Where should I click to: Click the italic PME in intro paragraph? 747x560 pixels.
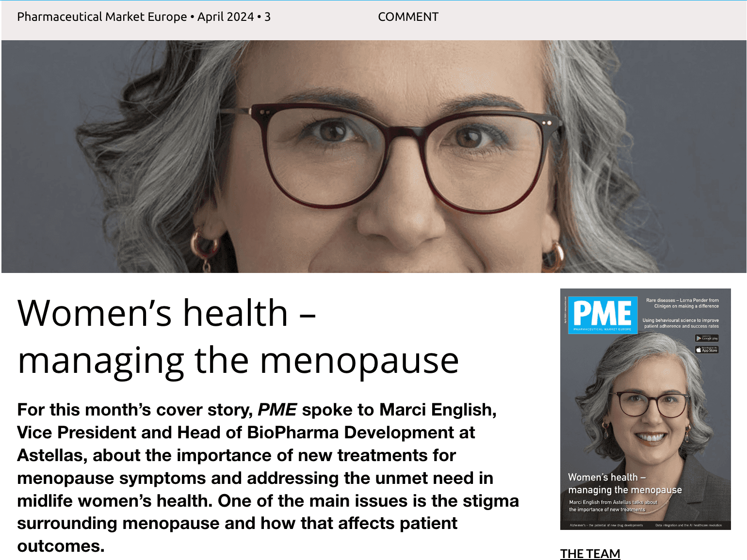pos(277,410)
